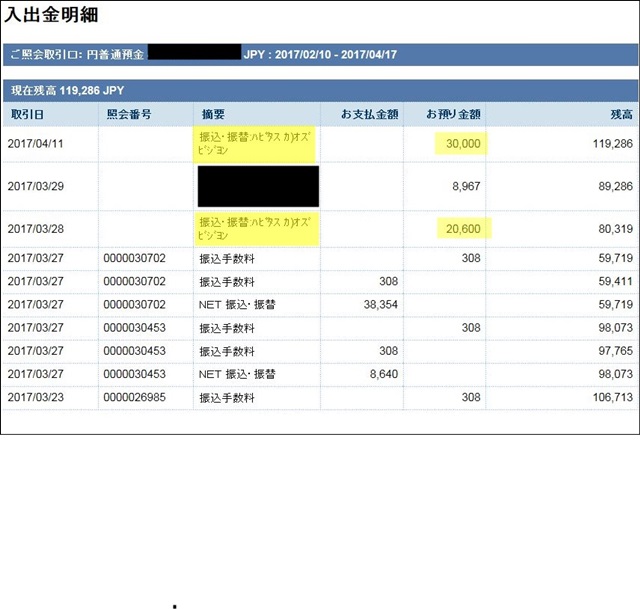Click 振込手数料 in the 97,765 balance row
640x609 pixels.
[227, 351]
